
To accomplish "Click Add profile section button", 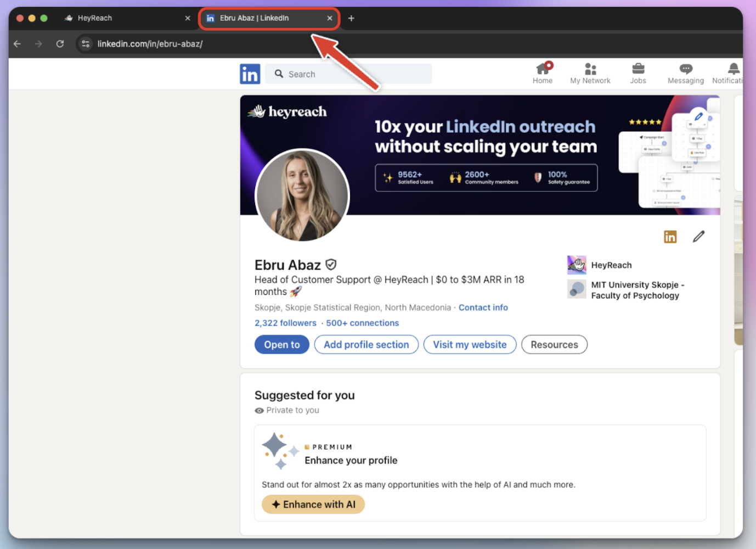I will [x=366, y=345].
